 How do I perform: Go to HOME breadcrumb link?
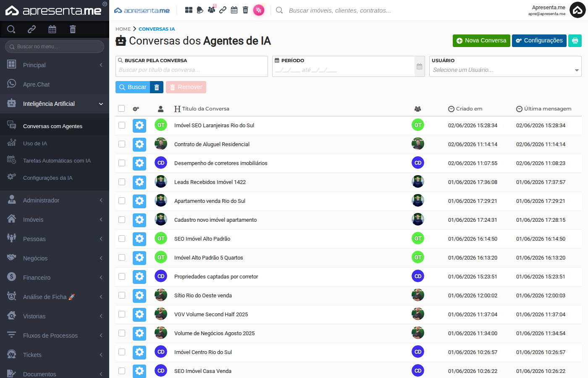123,29
